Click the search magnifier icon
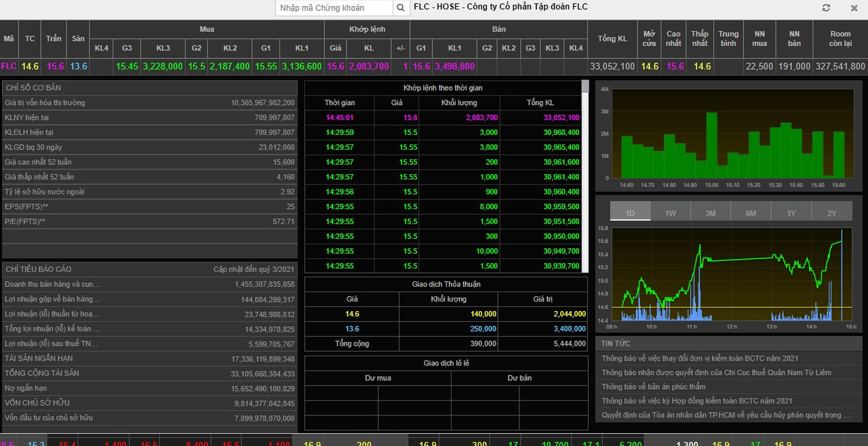The height and width of the screenshot is (446, 868). click(401, 7)
